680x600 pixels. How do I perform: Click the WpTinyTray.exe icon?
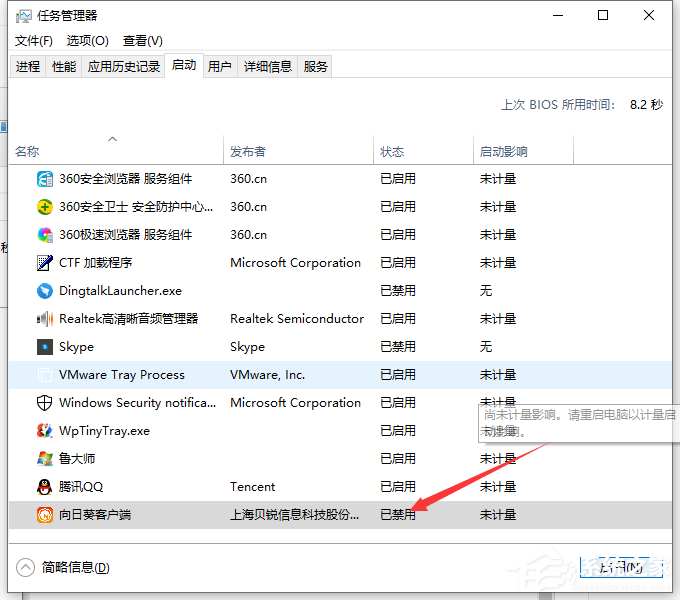pyautogui.click(x=45, y=430)
